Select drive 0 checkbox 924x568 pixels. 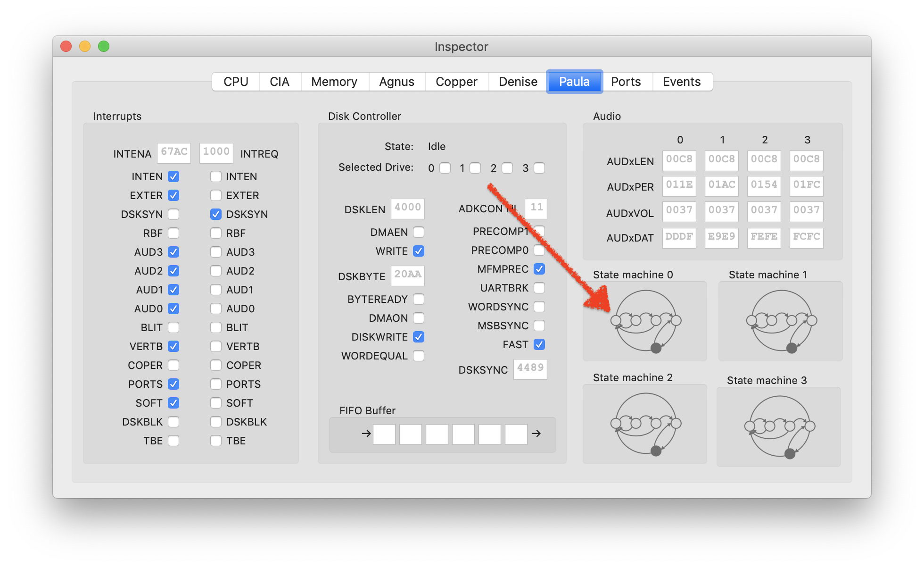(x=445, y=168)
